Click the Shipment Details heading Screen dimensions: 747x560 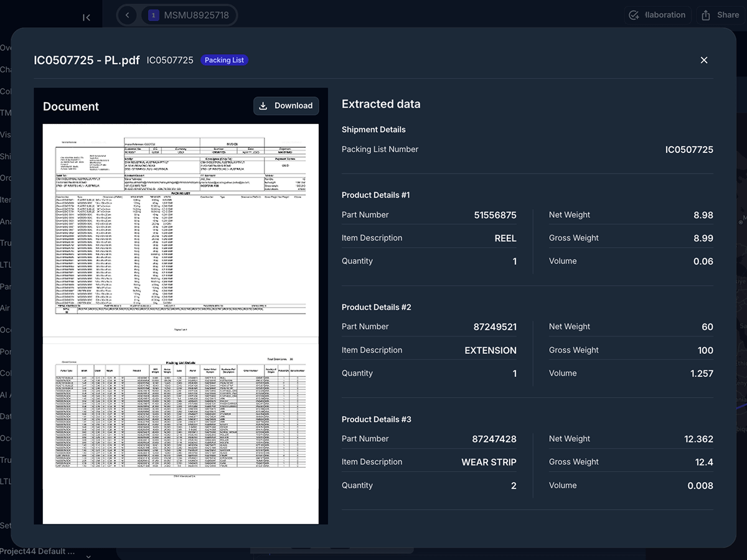coord(374,129)
